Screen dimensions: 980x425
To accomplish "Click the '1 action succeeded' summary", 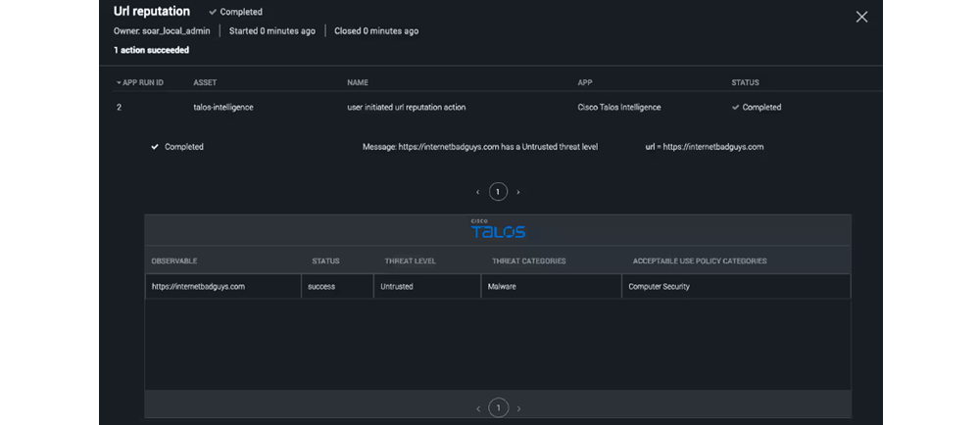I will point(151,50).
